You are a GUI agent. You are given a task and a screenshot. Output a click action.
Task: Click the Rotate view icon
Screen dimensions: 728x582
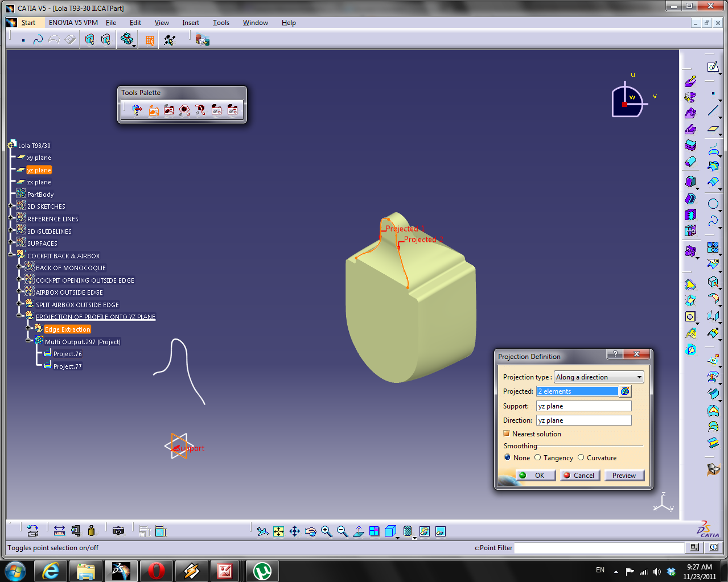click(310, 531)
